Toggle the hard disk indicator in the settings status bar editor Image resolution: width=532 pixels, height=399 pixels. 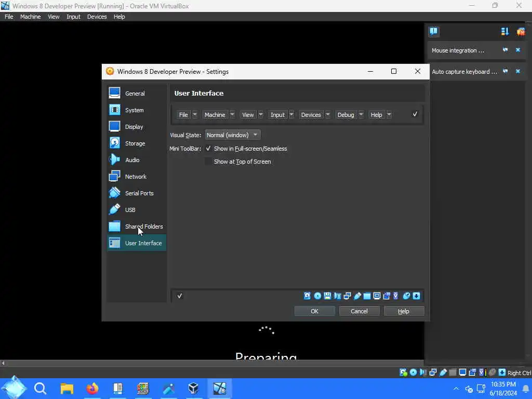click(307, 296)
